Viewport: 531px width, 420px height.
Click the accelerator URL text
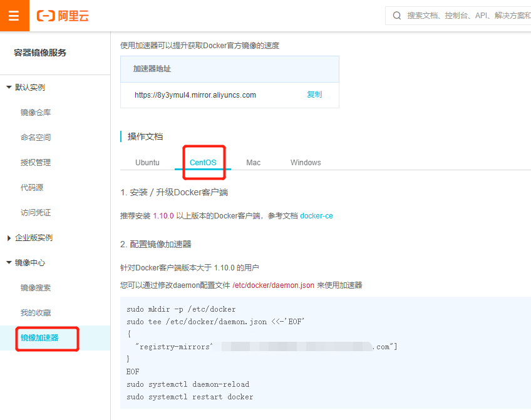tap(195, 95)
